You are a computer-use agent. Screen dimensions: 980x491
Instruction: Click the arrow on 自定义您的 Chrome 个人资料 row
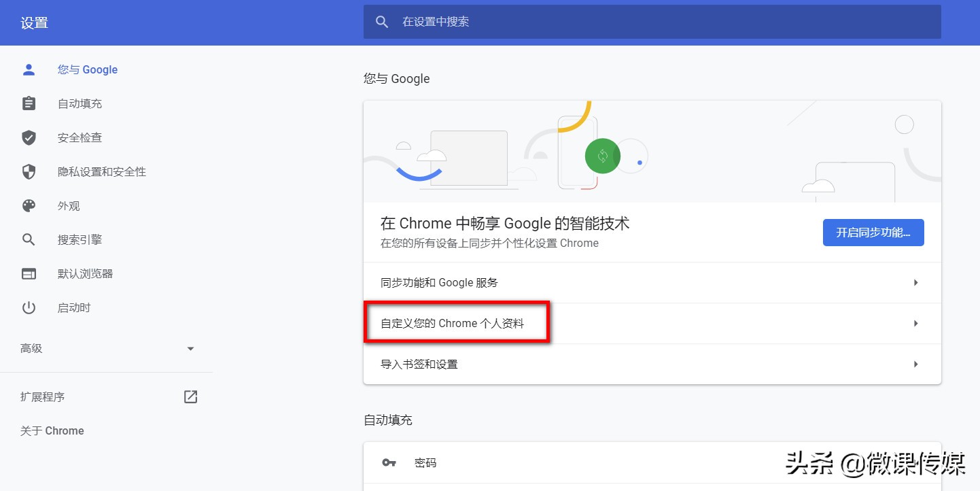click(x=915, y=324)
